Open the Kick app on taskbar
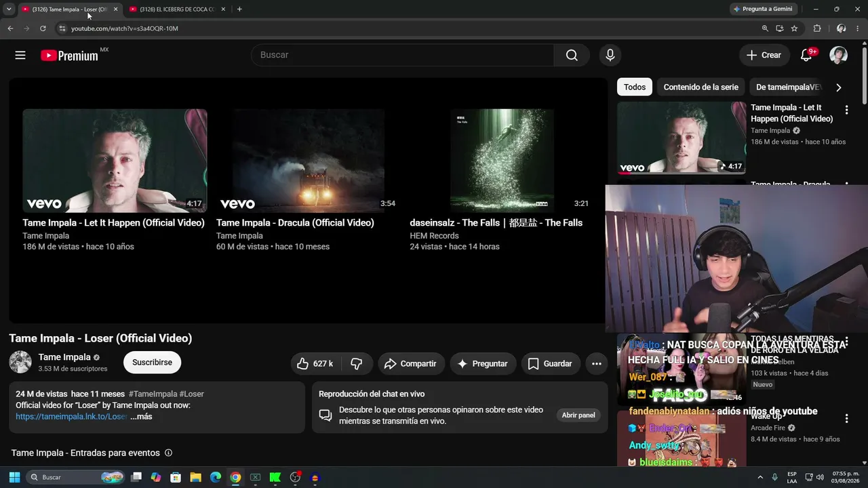The width and height of the screenshot is (868, 488). (x=275, y=477)
